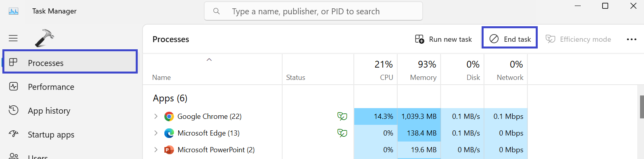Viewport: 644px width, 159px height.
Task: Click Edge's efficiency mode leaf icon
Action: [342, 133]
